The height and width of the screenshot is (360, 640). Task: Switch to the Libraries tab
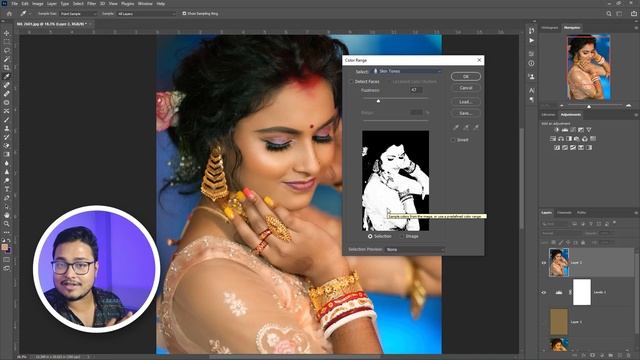click(548, 115)
